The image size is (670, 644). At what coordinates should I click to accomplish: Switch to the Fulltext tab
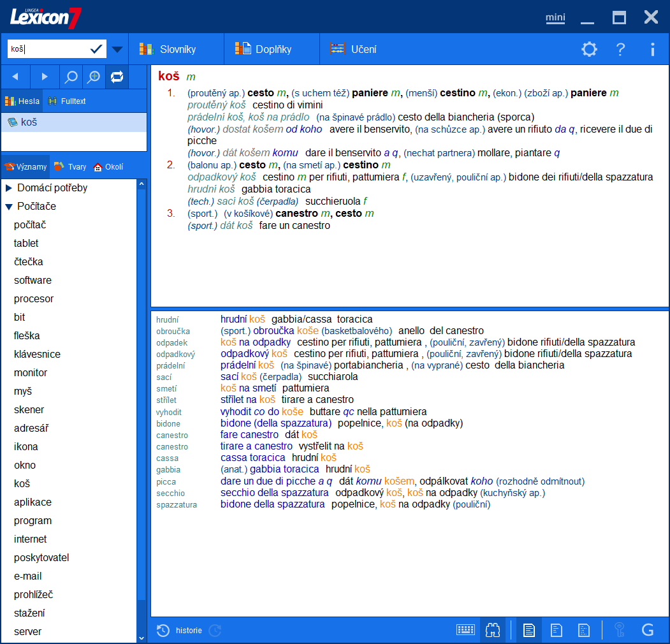[67, 101]
